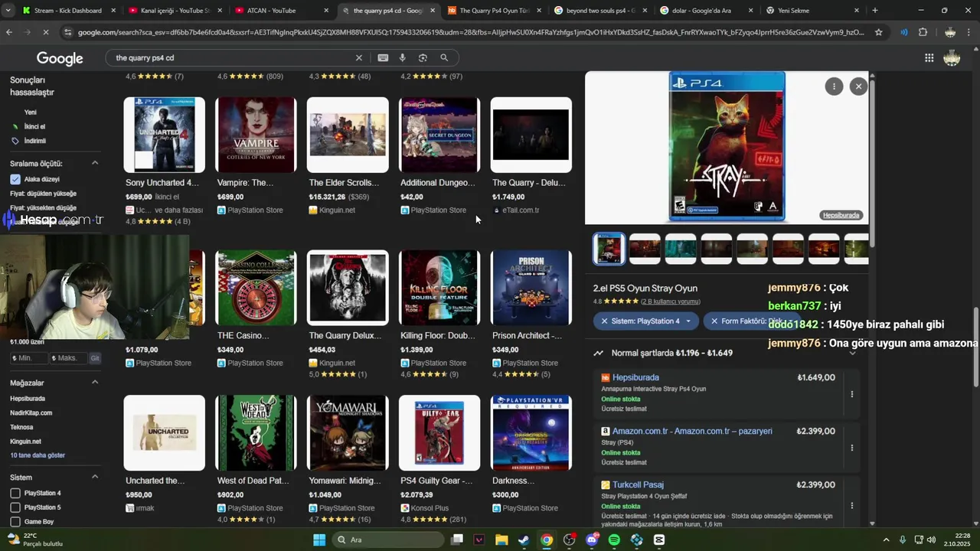Open Discord from the taskbar

592,540
